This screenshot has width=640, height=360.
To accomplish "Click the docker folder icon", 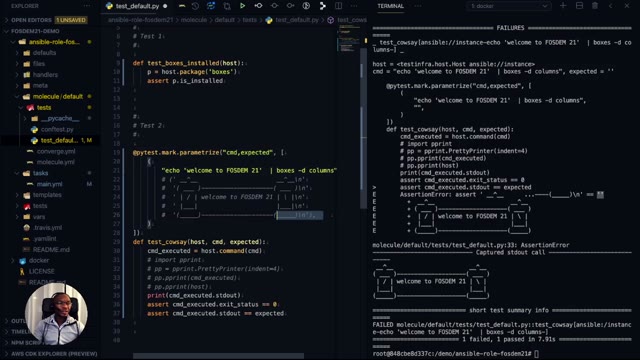I will pyautogui.click(x=23, y=260).
